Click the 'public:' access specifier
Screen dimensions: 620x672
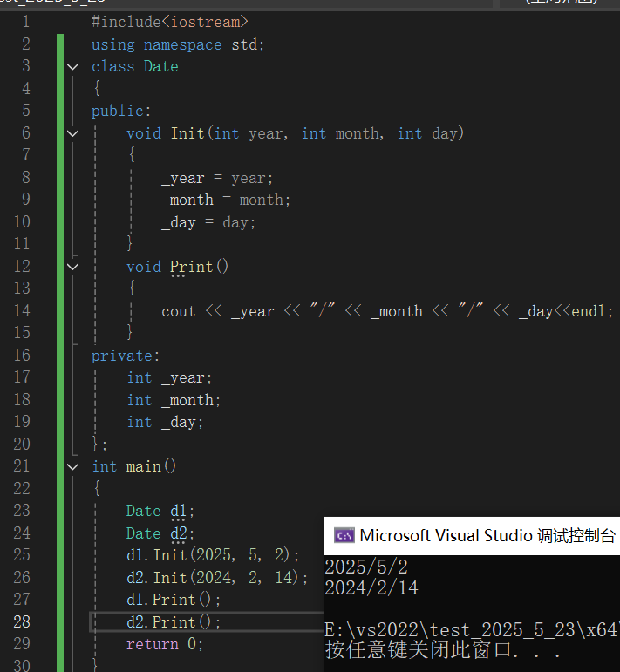(x=121, y=111)
